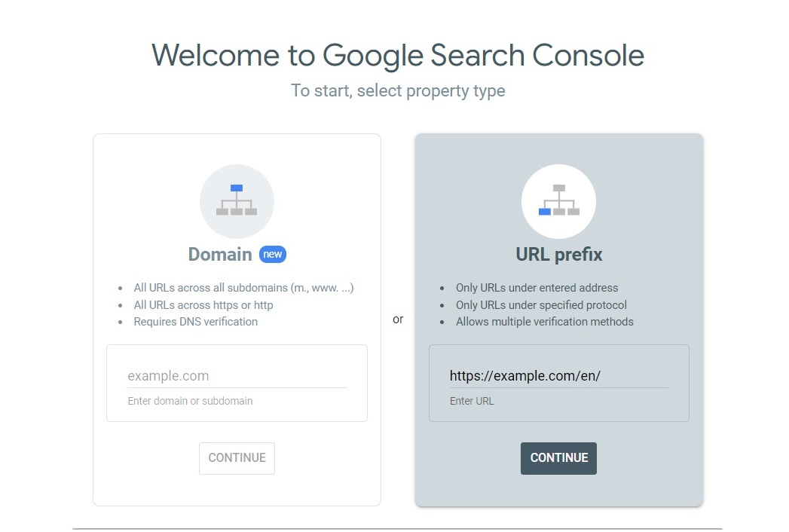The image size is (789, 532).
Task: Click the 'Enter URL' hint text
Action: click(x=472, y=401)
